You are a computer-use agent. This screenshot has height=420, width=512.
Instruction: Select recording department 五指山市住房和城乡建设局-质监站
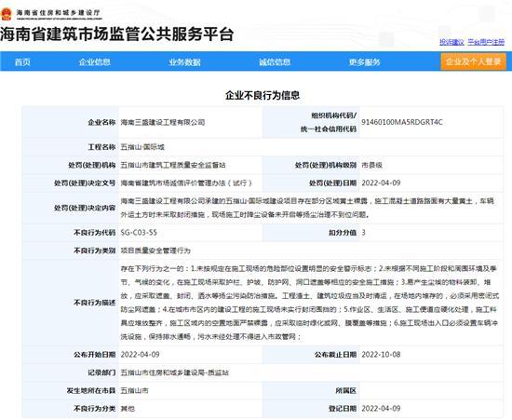(x=175, y=373)
